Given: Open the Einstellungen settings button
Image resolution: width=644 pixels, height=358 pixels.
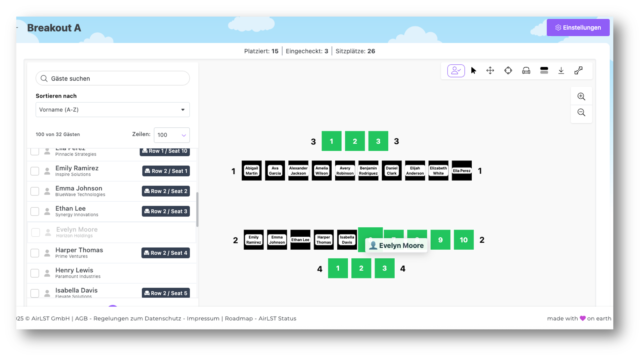Looking at the screenshot, I should click(578, 28).
